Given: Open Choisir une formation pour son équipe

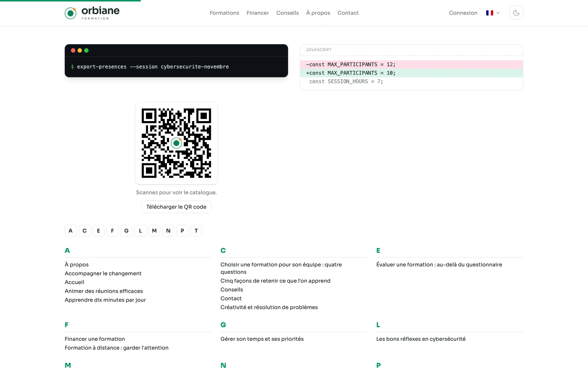Looking at the screenshot, I should 281,268.
